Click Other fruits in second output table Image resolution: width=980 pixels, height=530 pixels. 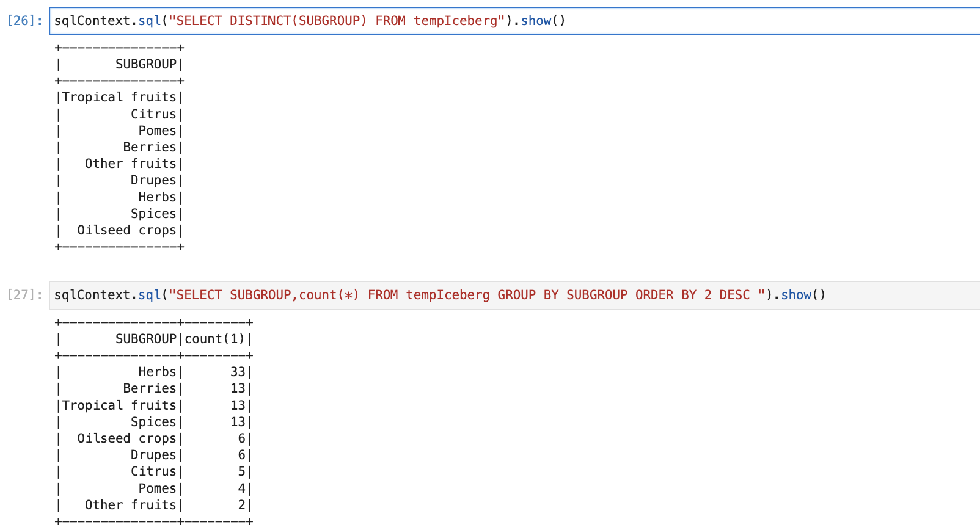tap(130, 505)
